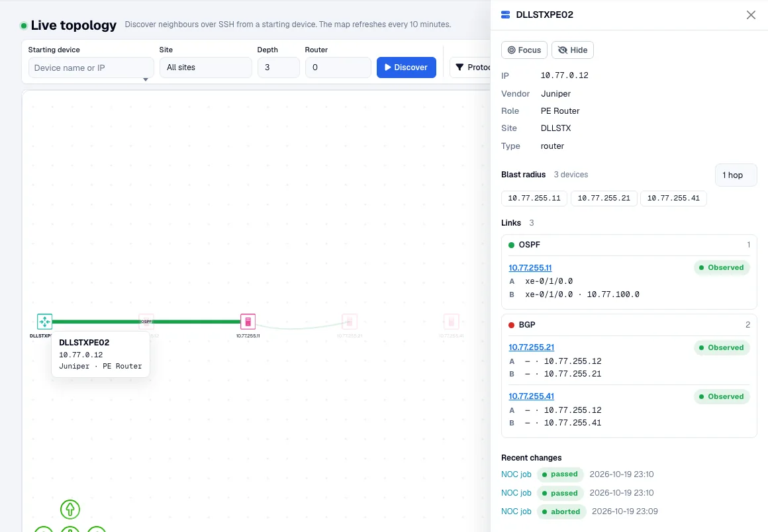This screenshot has height=532, width=768.
Task: Click the Depth field showing 3
Action: click(x=278, y=67)
